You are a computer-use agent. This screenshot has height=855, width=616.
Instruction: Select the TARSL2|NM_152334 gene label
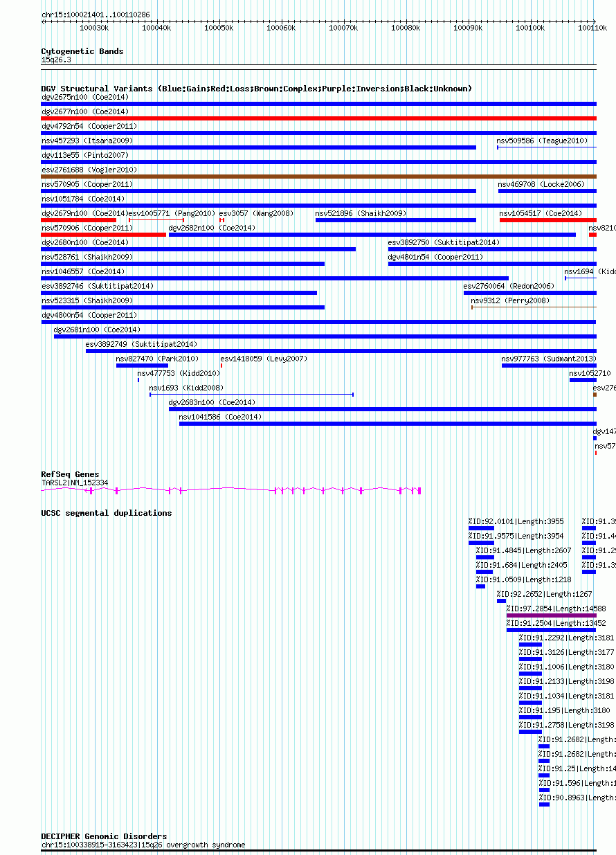[75, 483]
